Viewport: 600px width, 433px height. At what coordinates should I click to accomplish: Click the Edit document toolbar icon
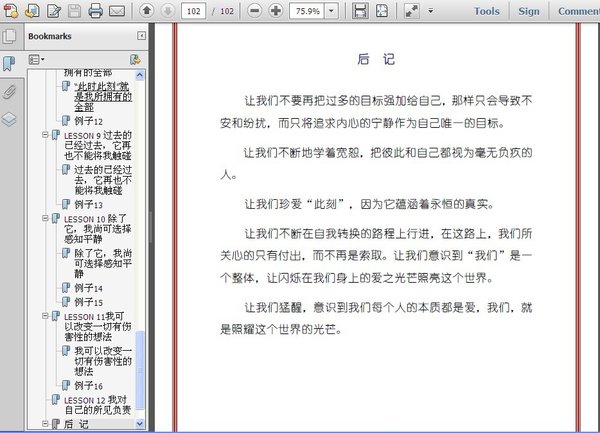pyautogui.click(x=54, y=11)
